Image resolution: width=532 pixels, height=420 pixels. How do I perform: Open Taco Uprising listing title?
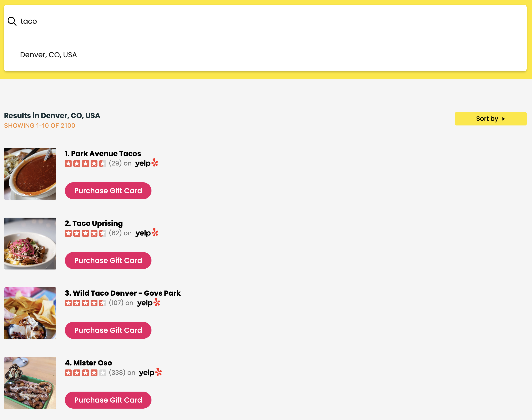94,223
